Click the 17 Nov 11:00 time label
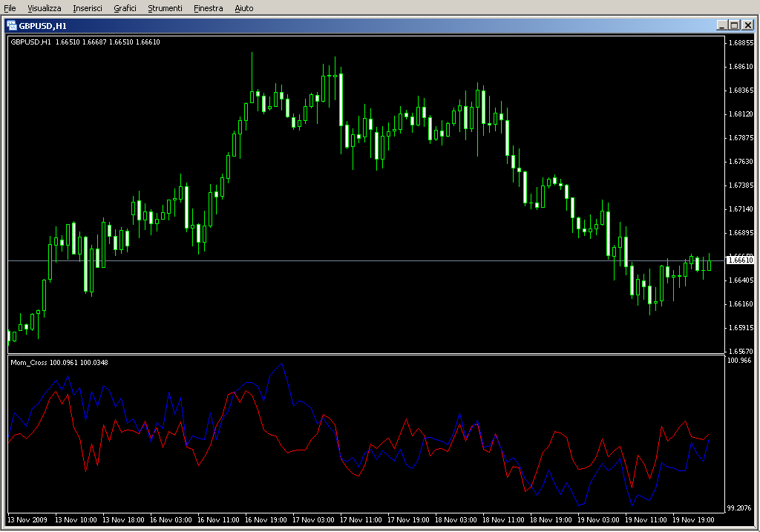 click(361, 520)
